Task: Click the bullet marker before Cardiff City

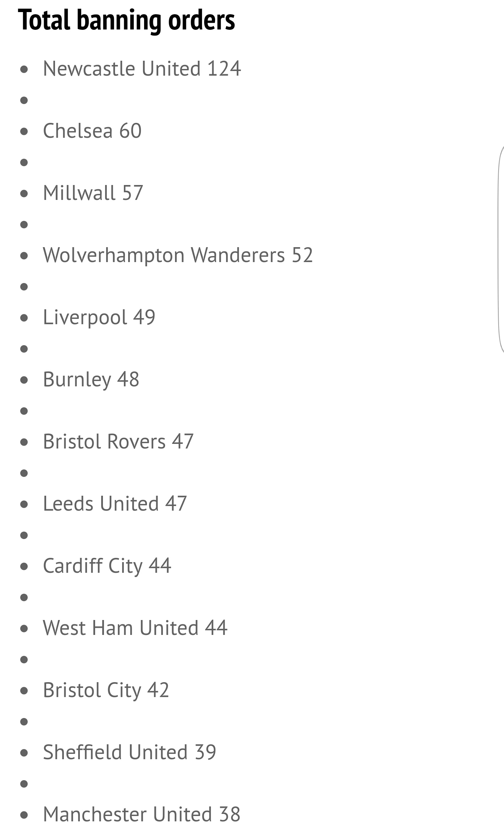Action: (x=24, y=566)
